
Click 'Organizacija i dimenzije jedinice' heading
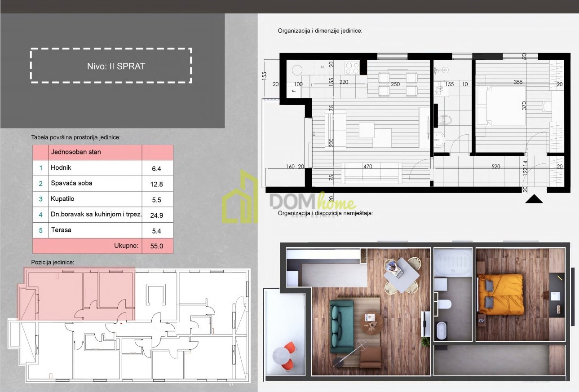320,31
